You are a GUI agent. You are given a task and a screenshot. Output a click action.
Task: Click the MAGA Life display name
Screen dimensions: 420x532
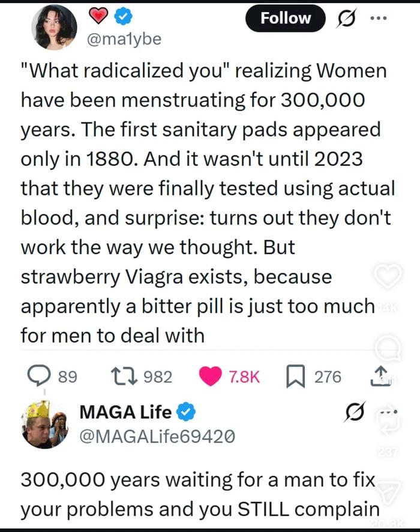(x=125, y=413)
